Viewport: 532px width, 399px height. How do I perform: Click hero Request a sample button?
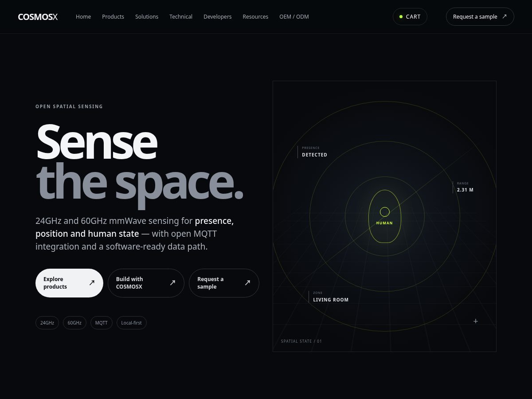click(224, 283)
